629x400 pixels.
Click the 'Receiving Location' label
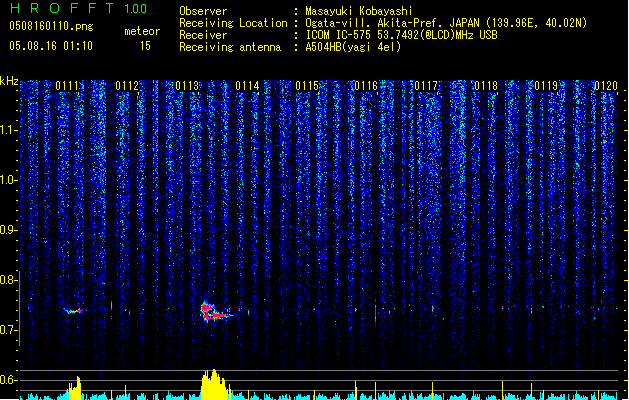point(233,23)
